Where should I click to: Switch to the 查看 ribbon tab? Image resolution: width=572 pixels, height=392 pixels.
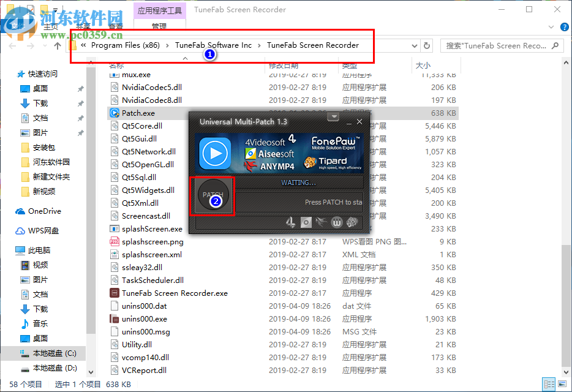[116, 26]
